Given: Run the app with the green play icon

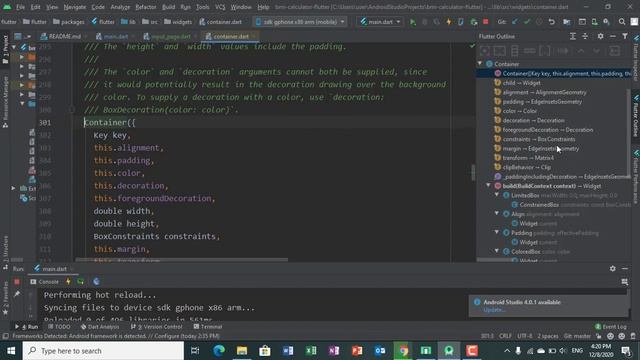Looking at the screenshot, I should coord(413,22).
